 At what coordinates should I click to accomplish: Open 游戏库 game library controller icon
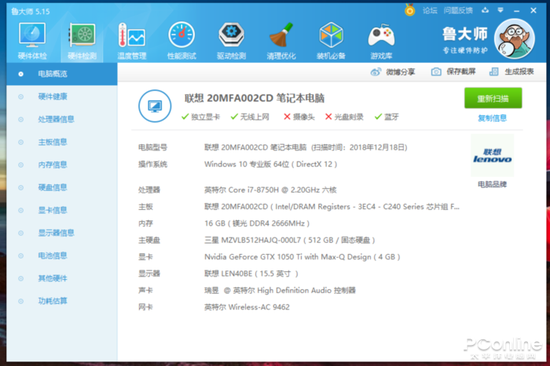point(381,40)
